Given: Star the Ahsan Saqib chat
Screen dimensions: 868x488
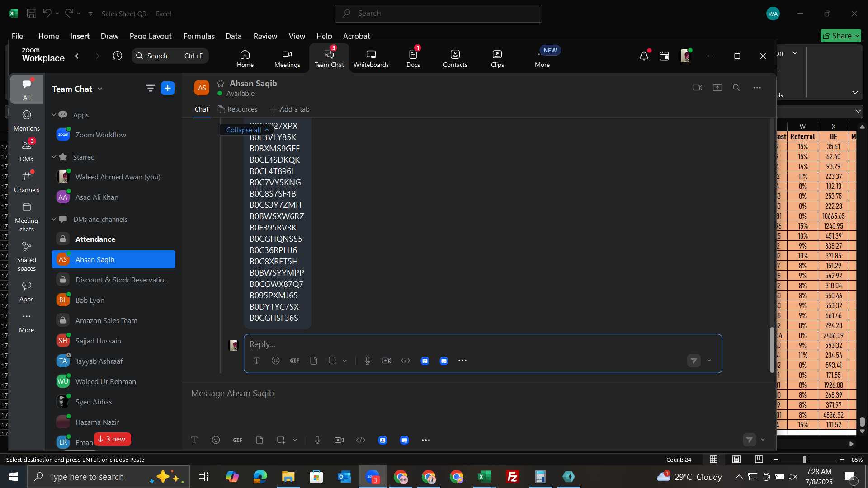Looking at the screenshot, I should coord(221,83).
